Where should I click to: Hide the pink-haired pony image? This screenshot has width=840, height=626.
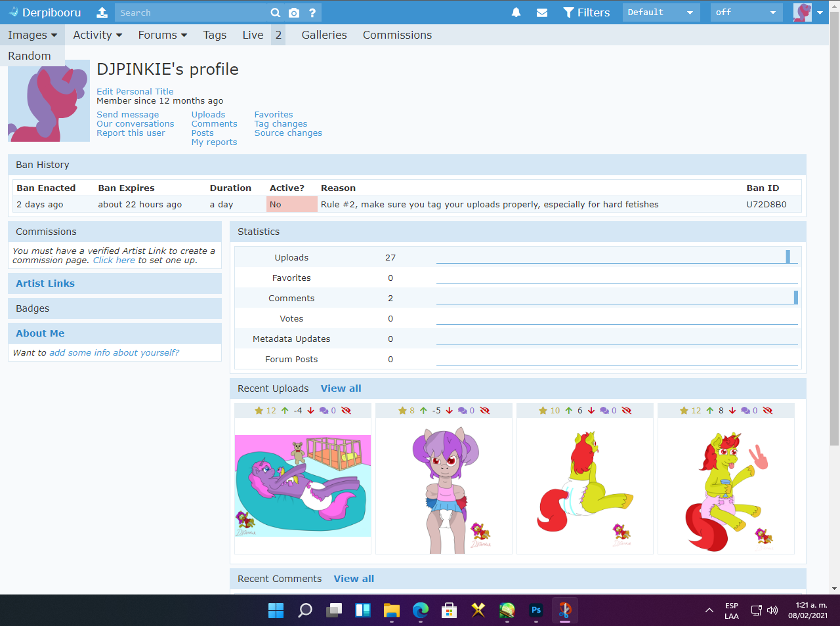tap(485, 411)
